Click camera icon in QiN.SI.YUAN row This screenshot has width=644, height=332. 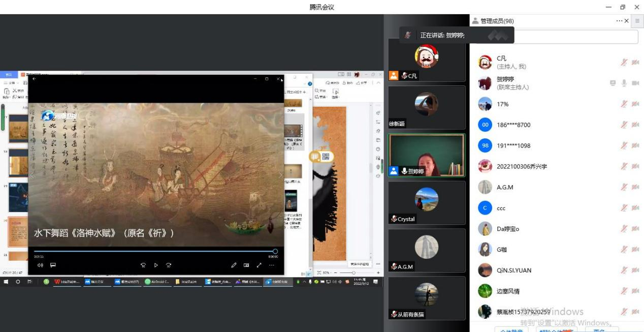pyautogui.click(x=635, y=270)
